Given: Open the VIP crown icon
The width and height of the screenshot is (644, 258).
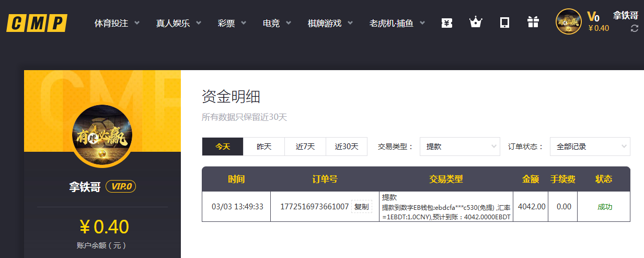Looking at the screenshot, I should point(475,23).
